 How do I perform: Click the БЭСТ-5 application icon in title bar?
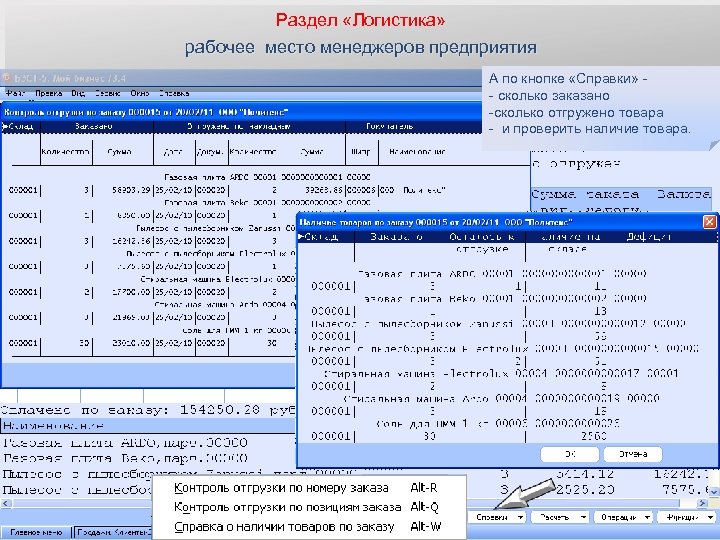[7, 78]
